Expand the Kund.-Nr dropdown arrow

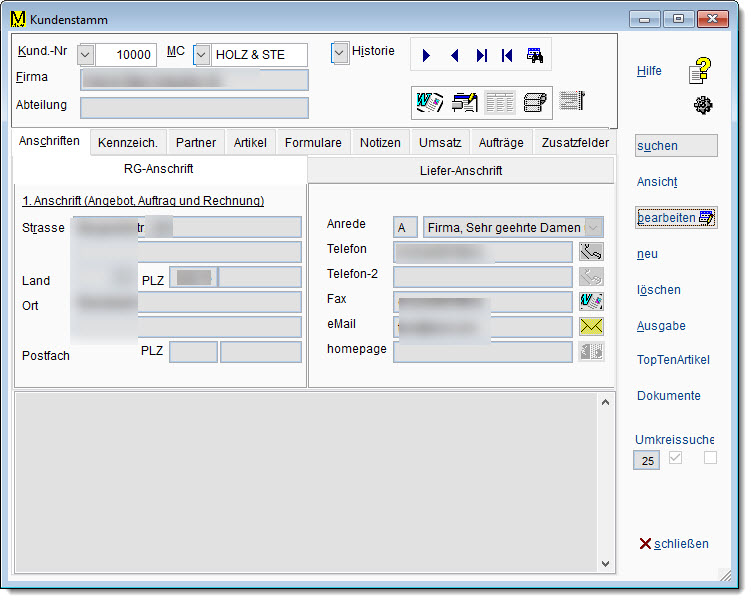(85, 55)
